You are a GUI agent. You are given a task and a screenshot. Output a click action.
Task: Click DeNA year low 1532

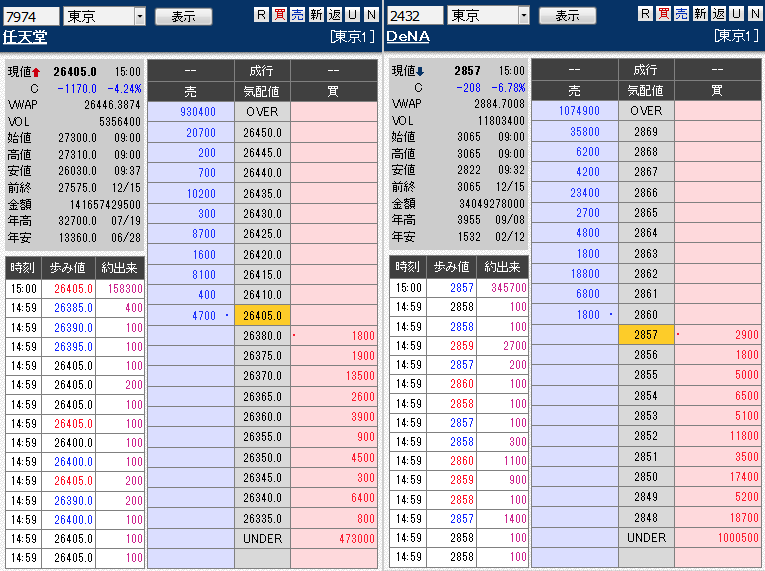(x=469, y=237)
